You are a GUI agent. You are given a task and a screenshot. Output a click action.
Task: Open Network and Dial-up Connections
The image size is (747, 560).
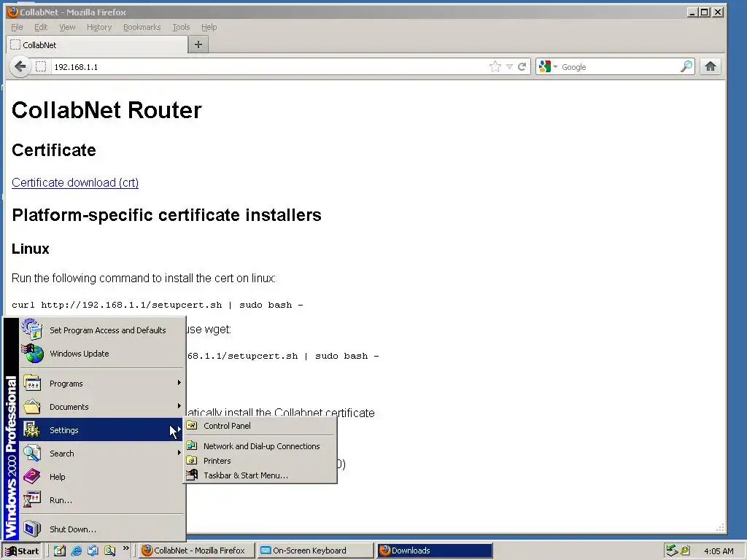click(x=260, y=446)
